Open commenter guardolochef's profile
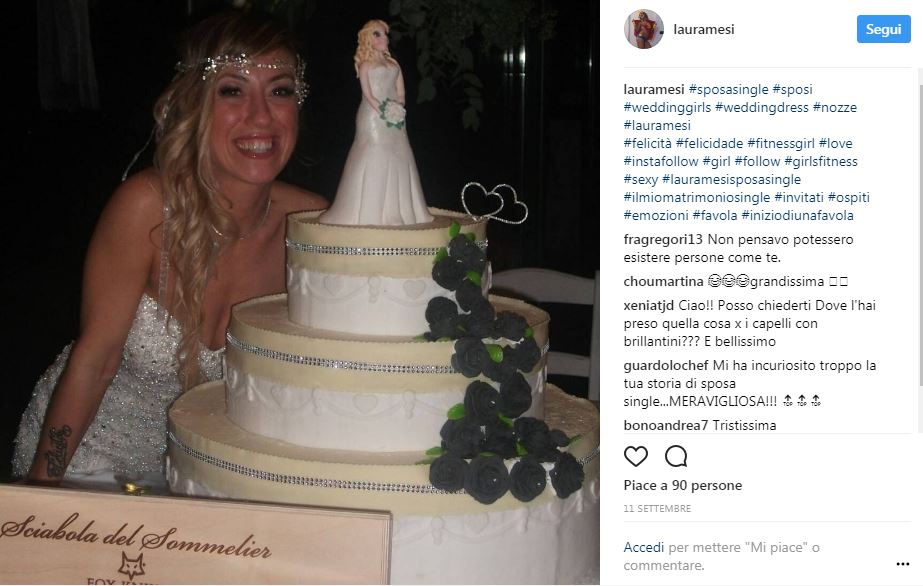923x586 pixels. [x=666, y=365]
